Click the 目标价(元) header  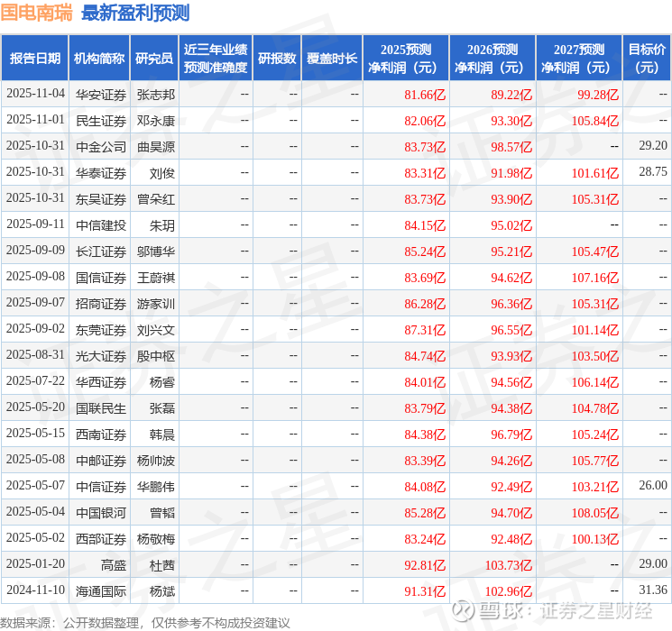(647, 59)
